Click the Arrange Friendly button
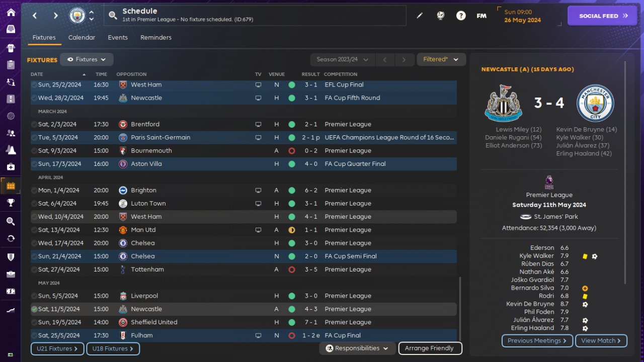The height and width of the screenshot is (362, 644). click(430, 348)
